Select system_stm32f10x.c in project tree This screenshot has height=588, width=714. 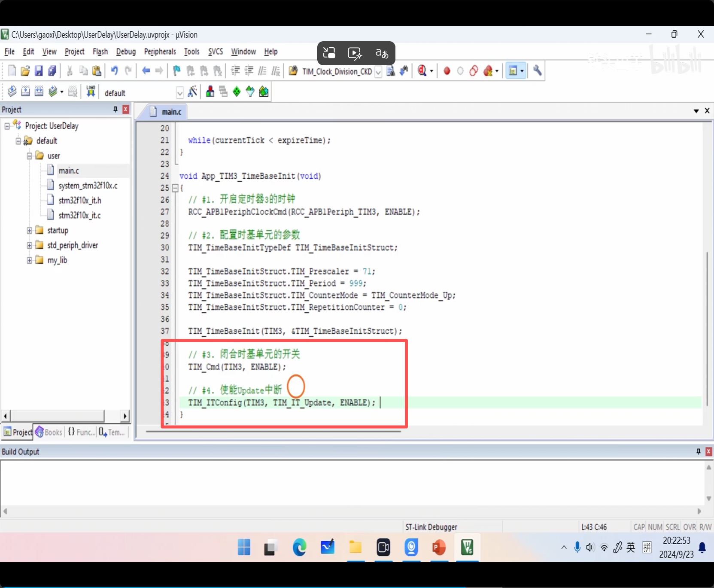click(x=88, y=186)
